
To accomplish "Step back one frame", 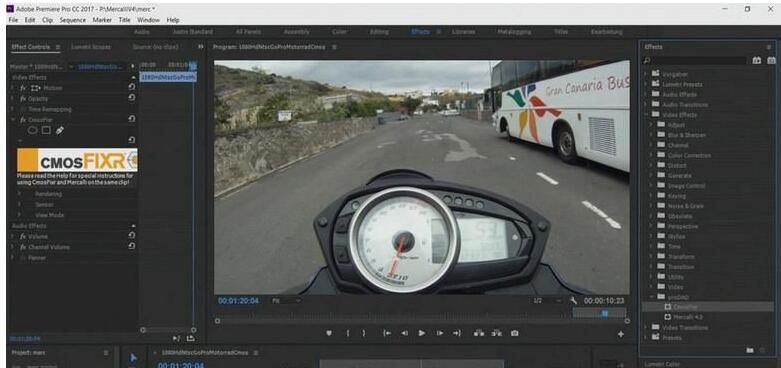I will point(404,333).
